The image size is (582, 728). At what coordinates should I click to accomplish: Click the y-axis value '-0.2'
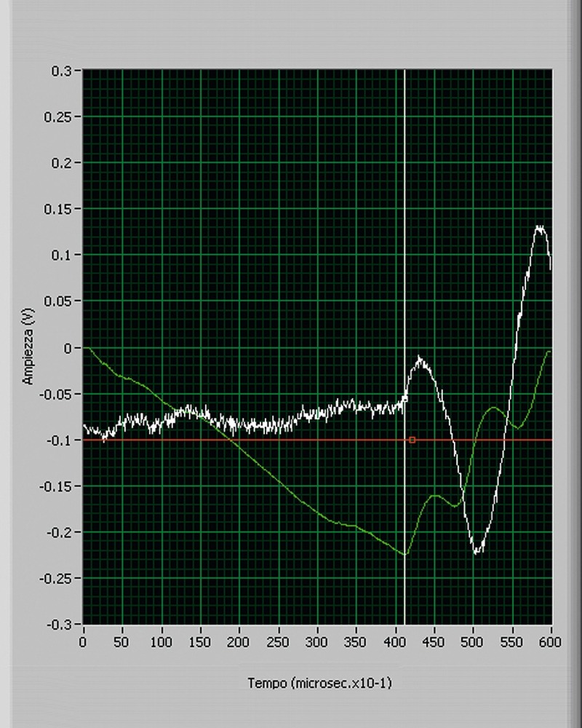(x=60, y=533)
